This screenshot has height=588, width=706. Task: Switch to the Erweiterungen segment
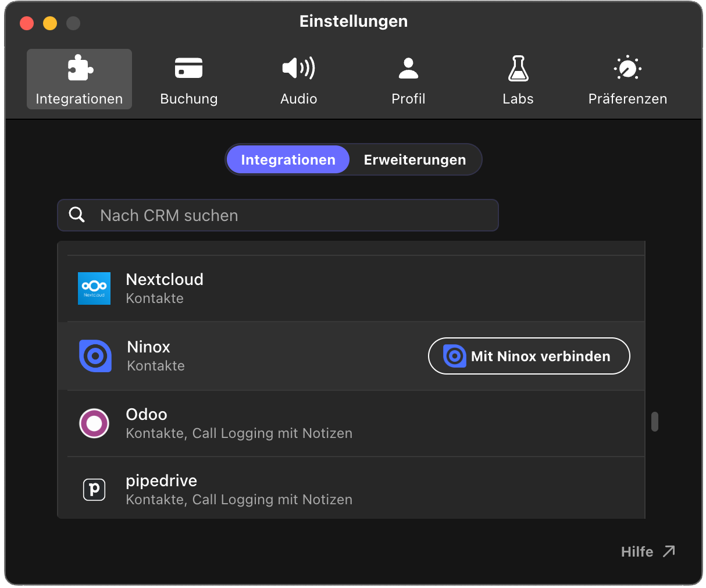pos(415,160)
